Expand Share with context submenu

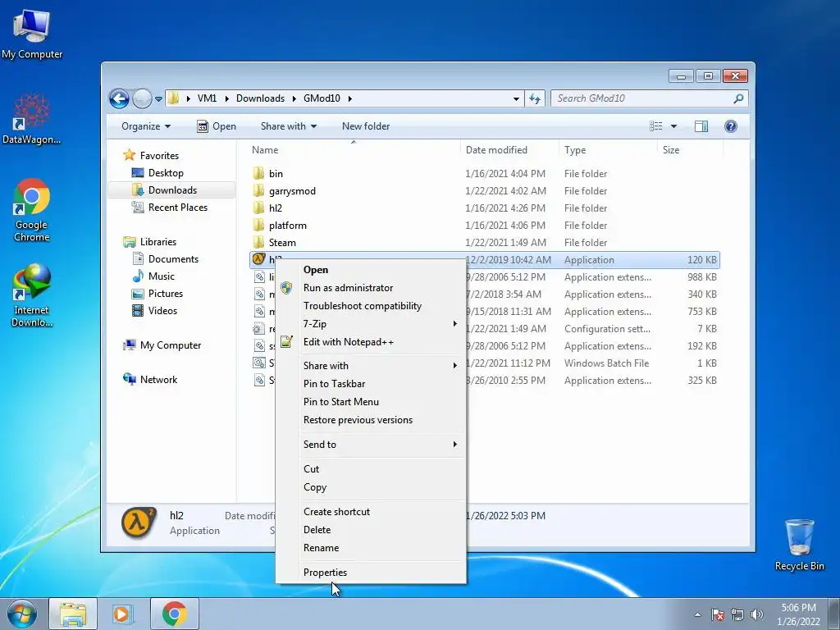tap(454, 365)
